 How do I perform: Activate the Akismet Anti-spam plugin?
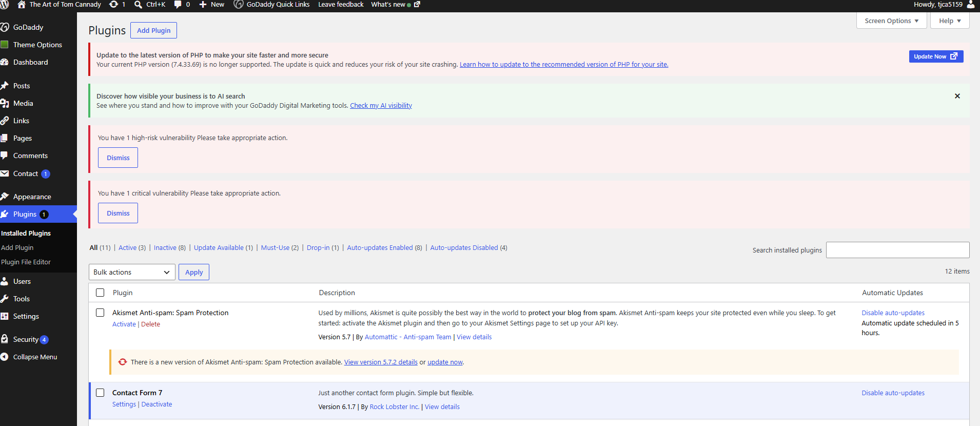click(124, 324)
